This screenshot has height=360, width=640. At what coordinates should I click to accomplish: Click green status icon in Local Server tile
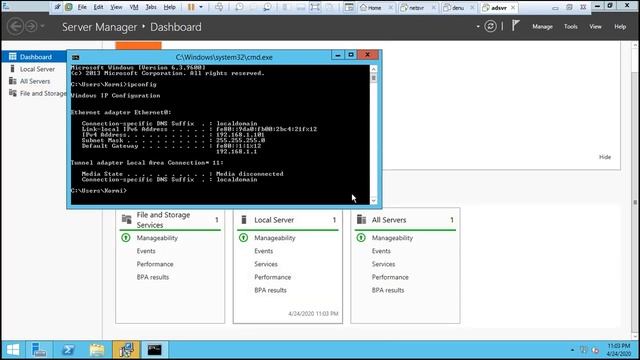[x=243, y=237]
